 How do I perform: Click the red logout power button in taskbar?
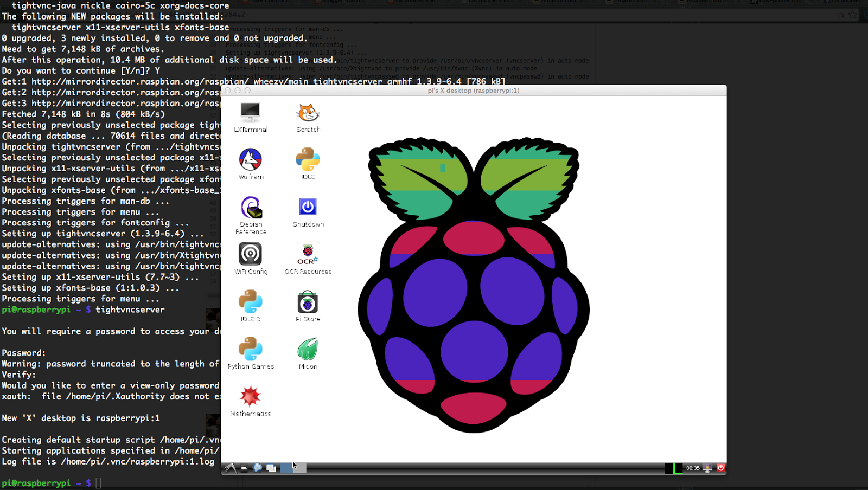tap(720, 468)
